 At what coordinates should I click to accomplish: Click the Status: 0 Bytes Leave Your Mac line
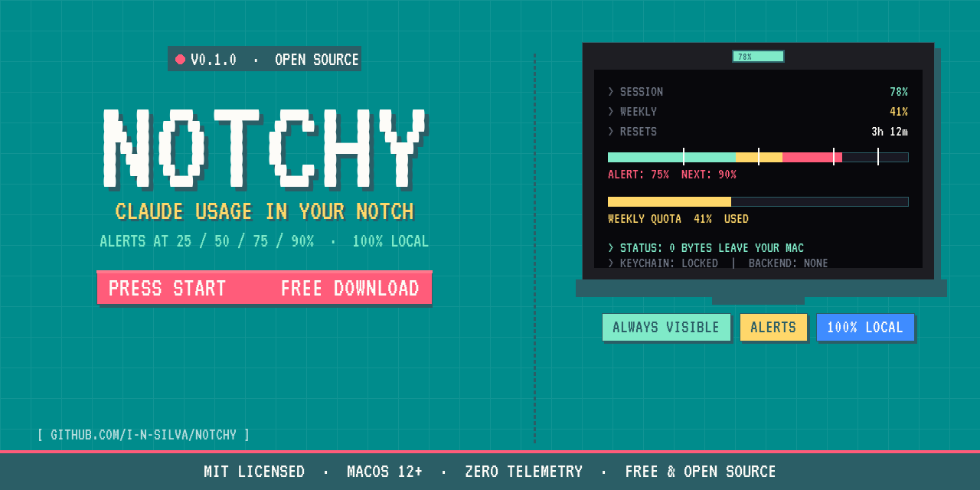coord(706,248)
